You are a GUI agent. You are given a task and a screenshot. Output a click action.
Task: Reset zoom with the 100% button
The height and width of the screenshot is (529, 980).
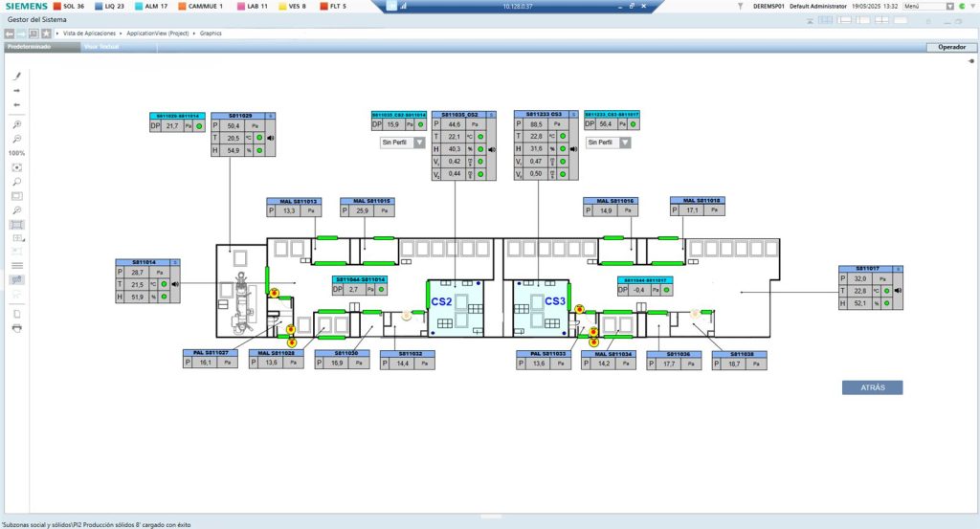[17, 153]
